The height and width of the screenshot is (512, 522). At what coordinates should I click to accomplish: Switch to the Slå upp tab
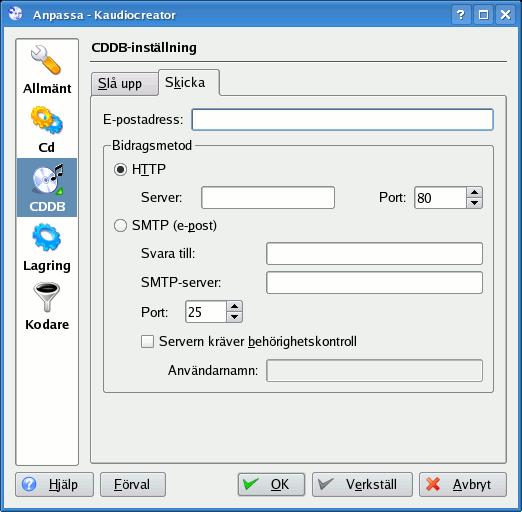click(124, 84)
